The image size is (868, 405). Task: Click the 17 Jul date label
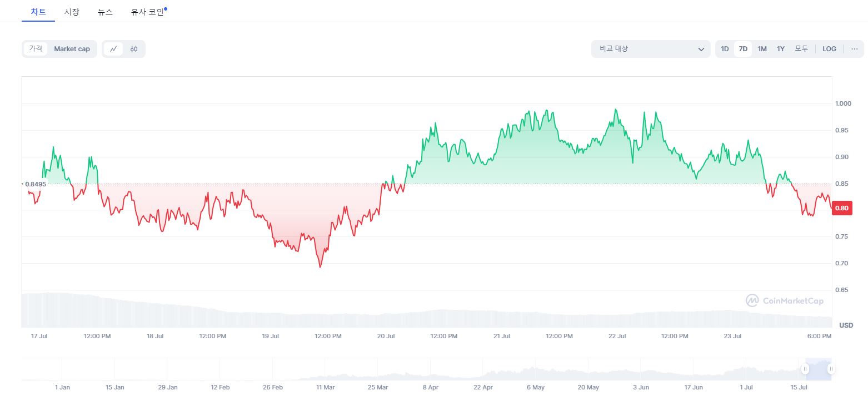(x=39, y=336)
